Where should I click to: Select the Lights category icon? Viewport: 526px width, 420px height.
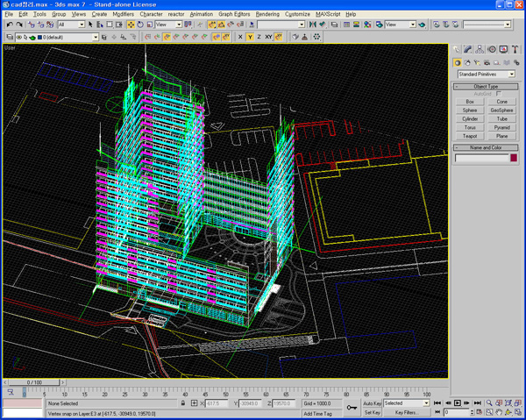476,63
